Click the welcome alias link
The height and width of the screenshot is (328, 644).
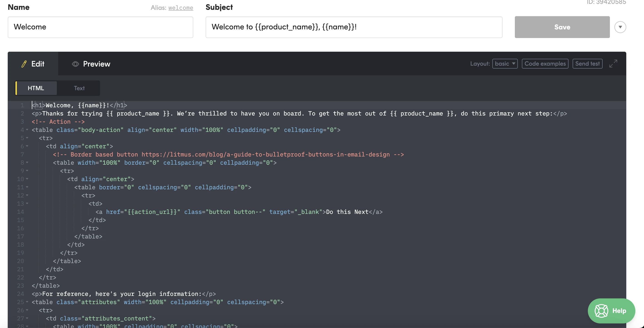(181, 8)
